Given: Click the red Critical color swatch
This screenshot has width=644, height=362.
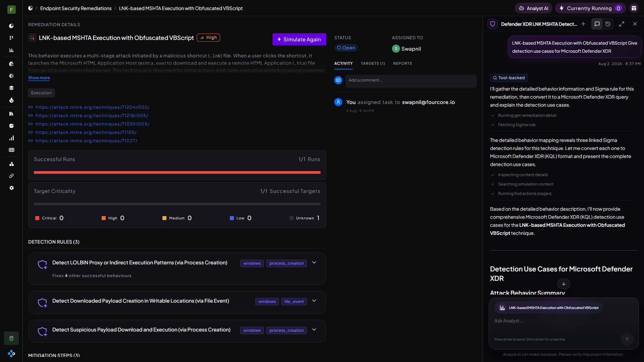Looking at the screenshot, I should point(37,218).
